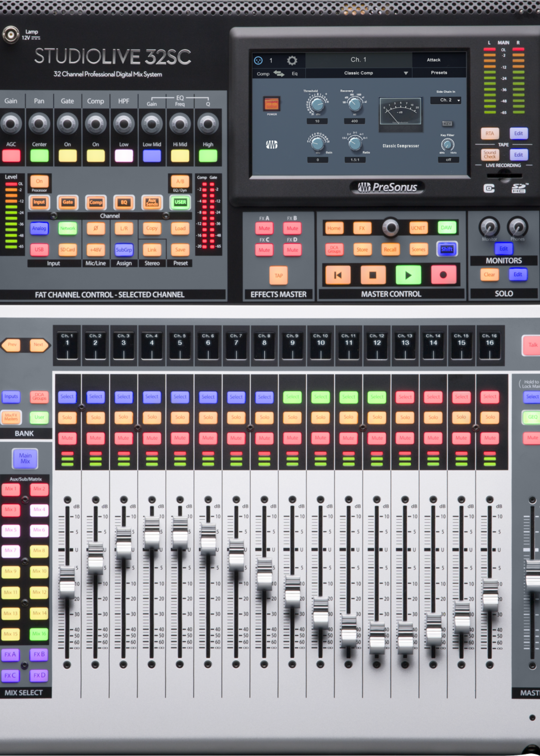Select the green Mix 16 button
The height and width of the screenshot is (756, 540).
tap(39, 634)
